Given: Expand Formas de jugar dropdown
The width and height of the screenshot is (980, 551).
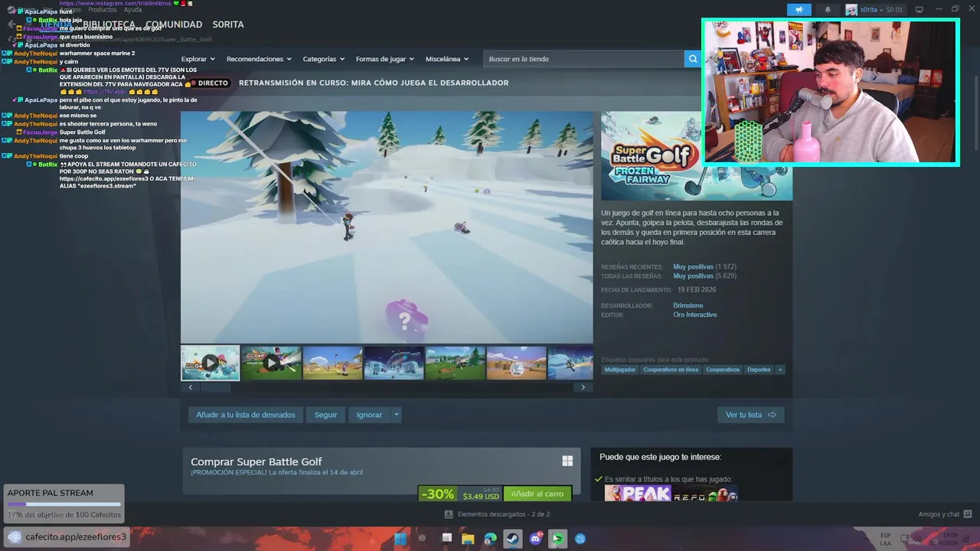Looking at the screenshot, I should [385, 59].
